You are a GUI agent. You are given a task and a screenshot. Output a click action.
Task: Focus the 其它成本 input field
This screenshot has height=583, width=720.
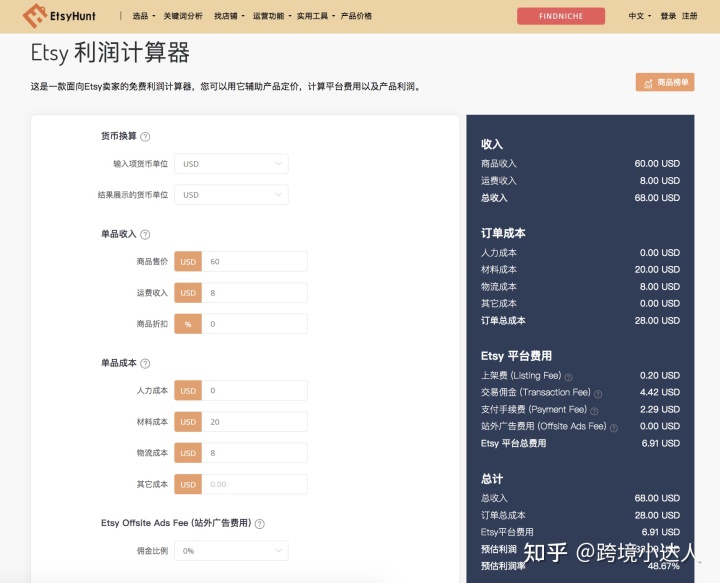pos(254,484)
